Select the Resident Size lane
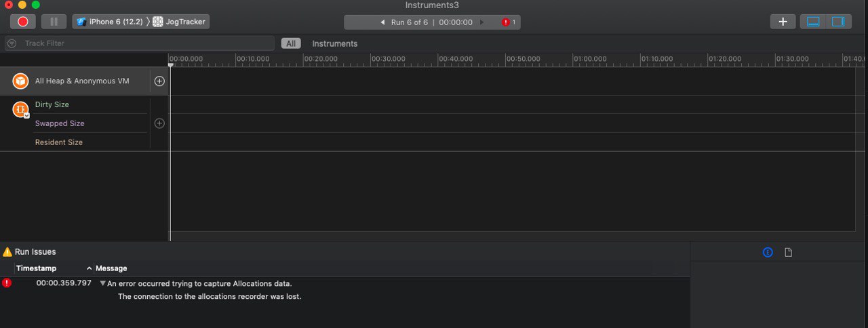 pyautogui.click(x=59, y=142)
